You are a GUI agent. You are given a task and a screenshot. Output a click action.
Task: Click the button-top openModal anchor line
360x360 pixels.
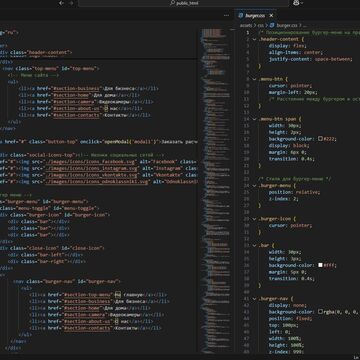(99, 142)
